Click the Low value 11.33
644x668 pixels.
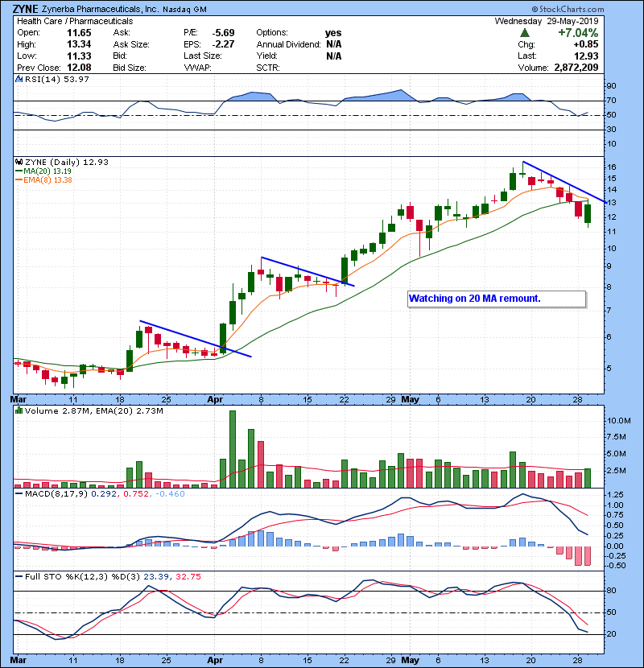79,56
